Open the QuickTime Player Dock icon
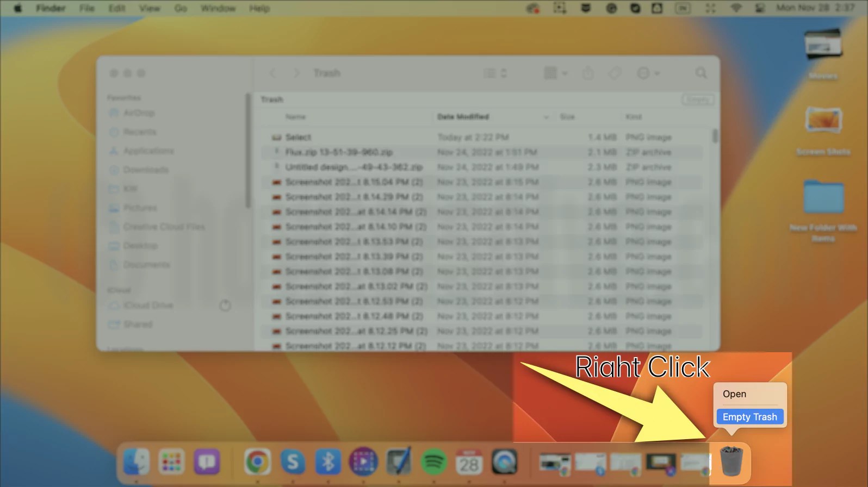Image resolution: width=868 pixels, height=487 pixels. pyautogui.click(x=505, y=462)
